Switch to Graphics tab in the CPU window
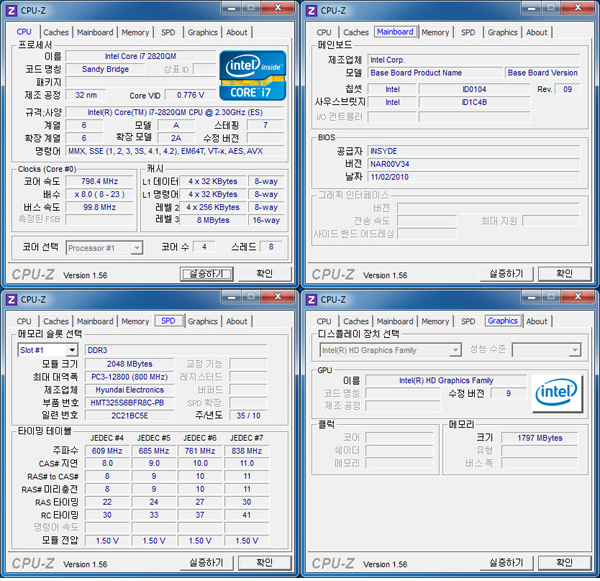Image resolution: width=600 pixels, height=581 pixels. click(202, 32)
